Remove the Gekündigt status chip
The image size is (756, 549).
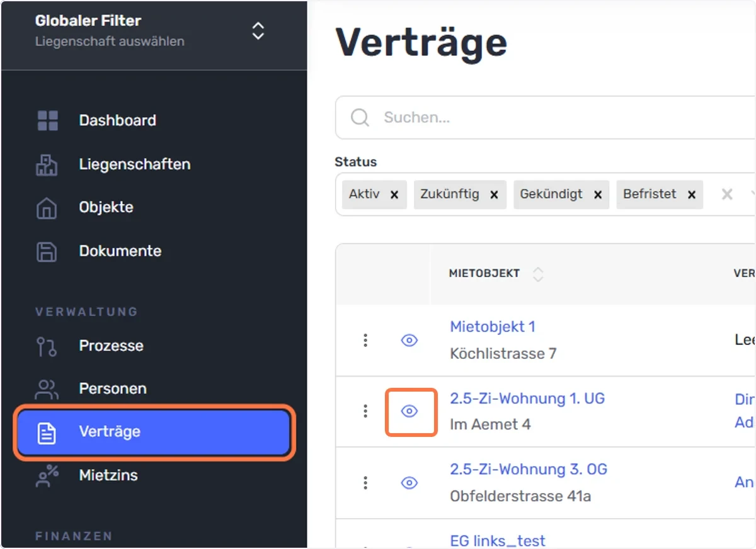coord(598,195)
